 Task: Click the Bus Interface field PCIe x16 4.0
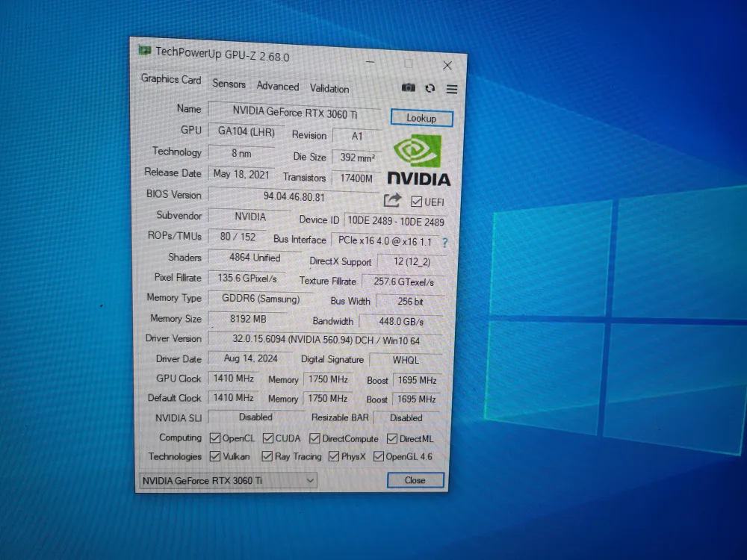tap(385, 241)
